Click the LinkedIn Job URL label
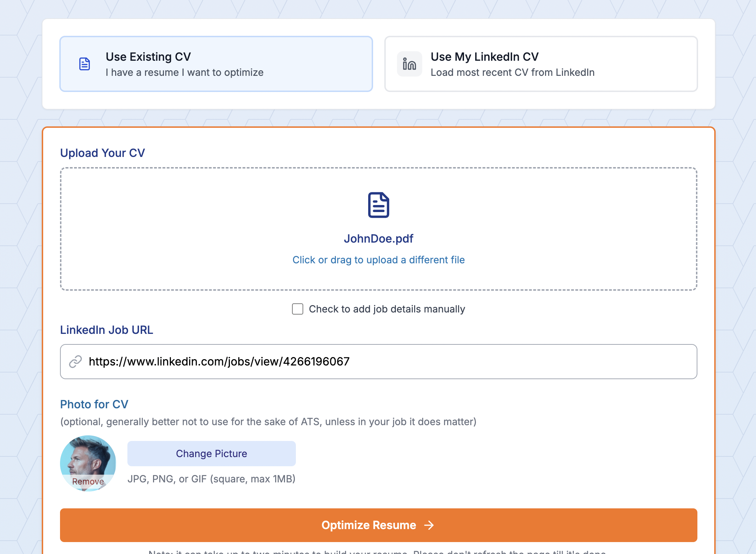756x554 pixels. pos(107,330)
